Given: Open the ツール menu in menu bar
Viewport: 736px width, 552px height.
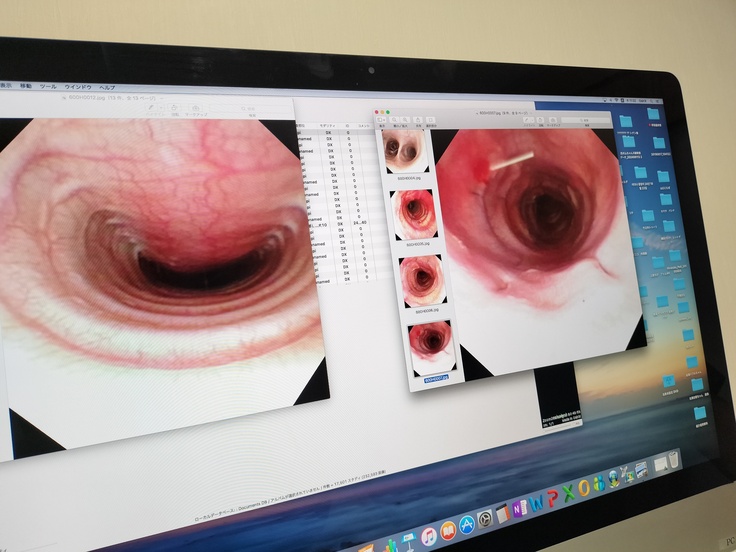Looking at the screenshot, I should 46,87.
